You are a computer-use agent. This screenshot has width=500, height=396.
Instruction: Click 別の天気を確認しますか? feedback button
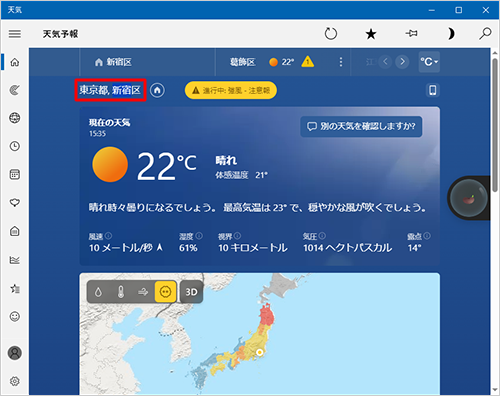[x=361, y=126]
